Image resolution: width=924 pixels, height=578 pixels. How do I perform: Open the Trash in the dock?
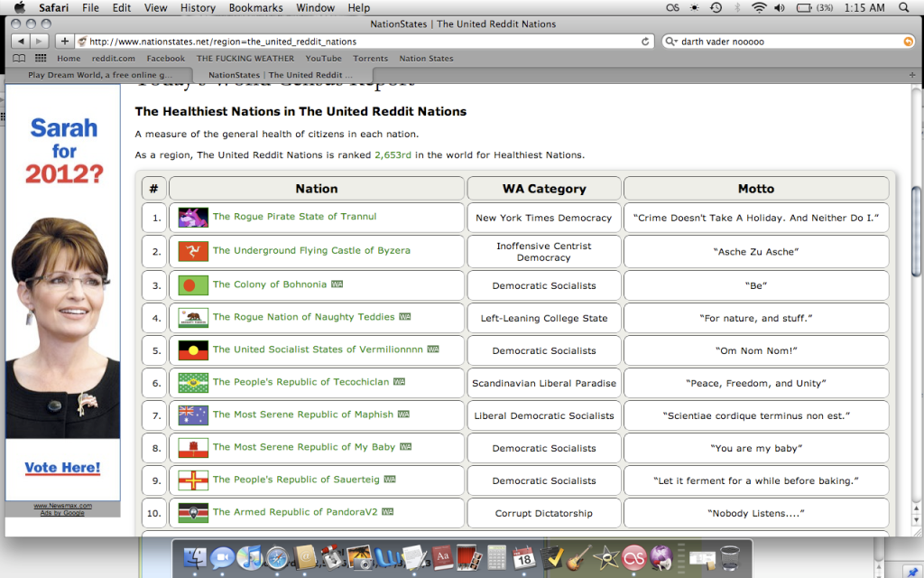click(730, 558)
